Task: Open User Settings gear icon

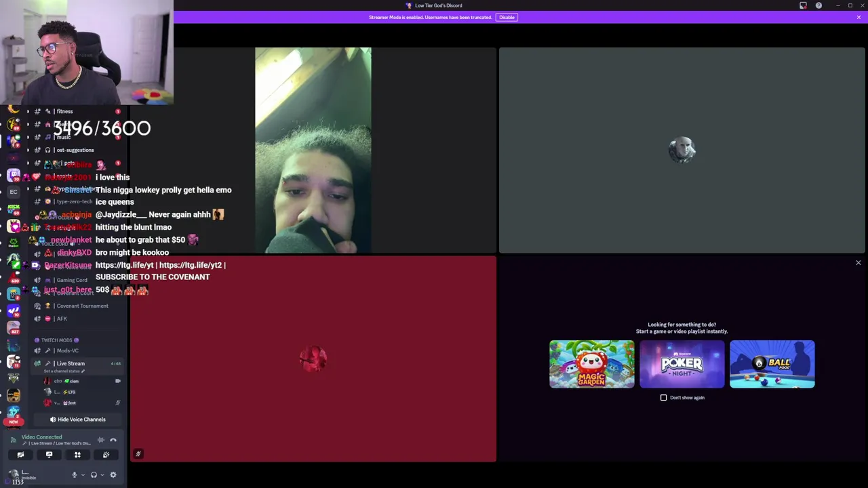Action: click(113, 475)
